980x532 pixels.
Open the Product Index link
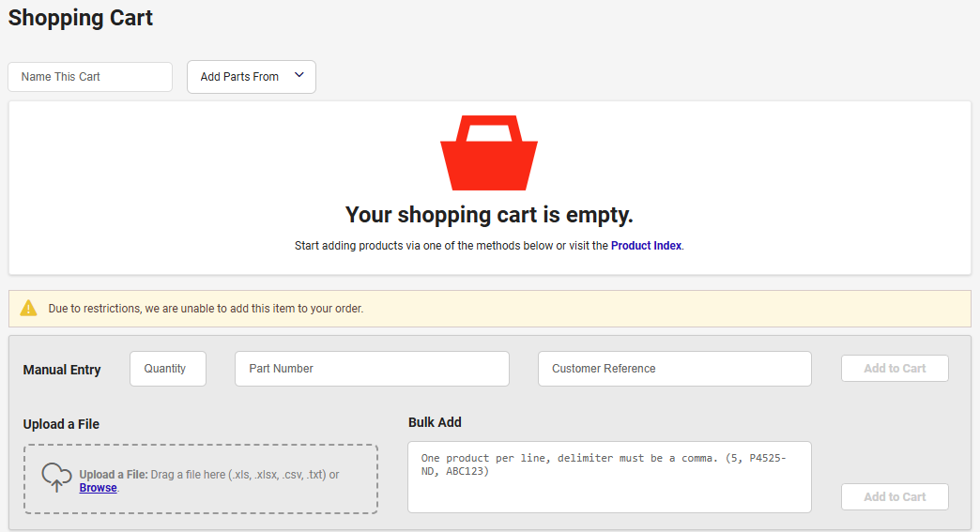pos(646,246)
